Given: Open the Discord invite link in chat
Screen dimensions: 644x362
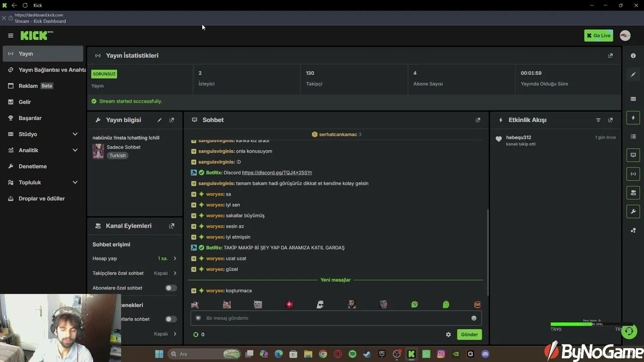Looking at the screenshot, I should click(x=277, y=173).
